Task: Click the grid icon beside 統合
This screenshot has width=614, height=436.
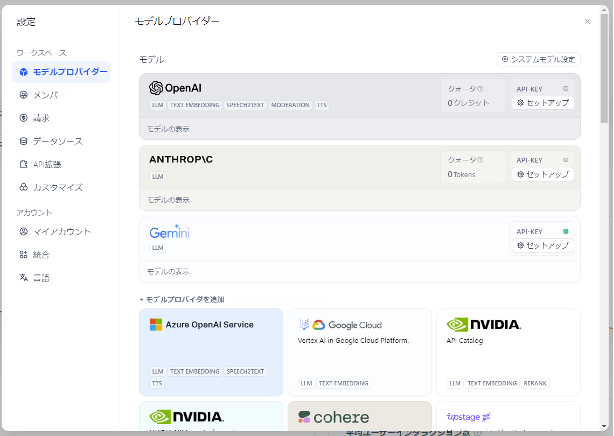Action: pyautogui.click(x=23, y=255)
